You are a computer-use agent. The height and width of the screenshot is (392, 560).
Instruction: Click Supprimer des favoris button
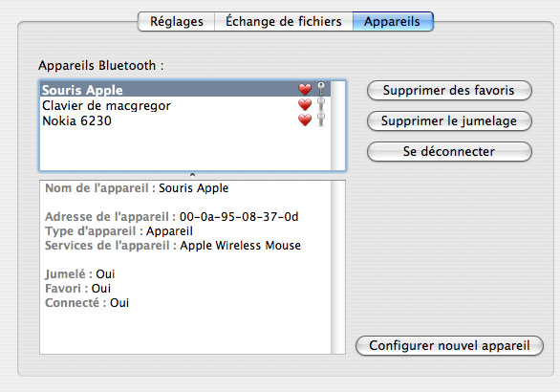449,91
